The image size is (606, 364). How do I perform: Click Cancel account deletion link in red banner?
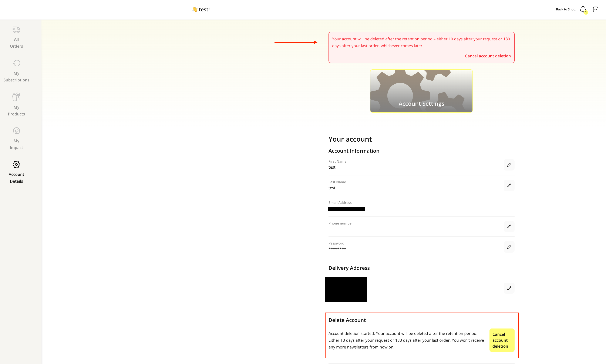click(488, 56)
